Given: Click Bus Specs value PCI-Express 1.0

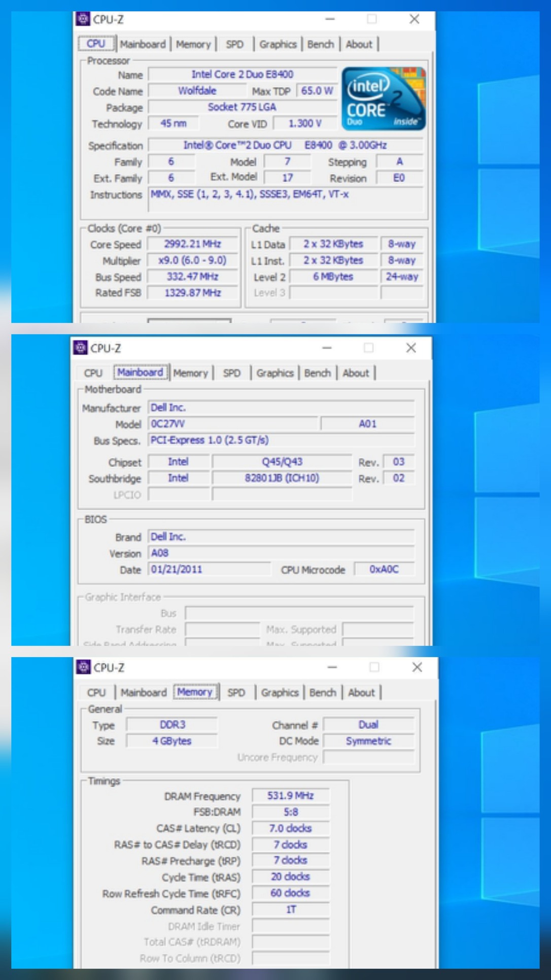Looking at the screenshot, I should click(282, 440).
